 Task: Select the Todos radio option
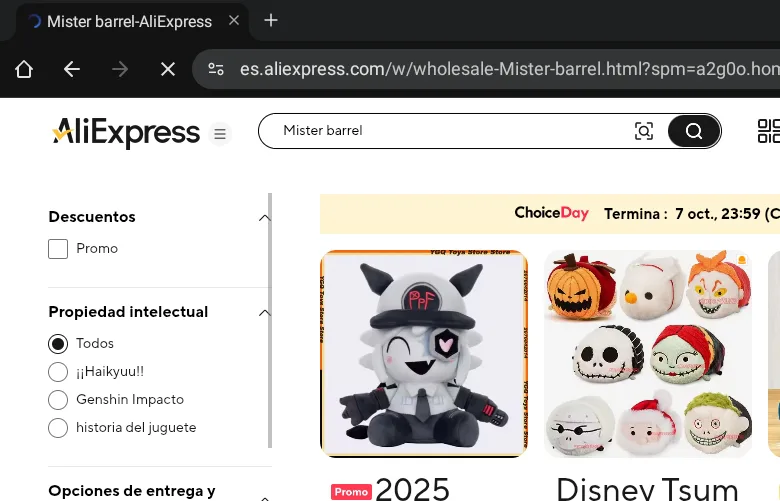(58, 344)
